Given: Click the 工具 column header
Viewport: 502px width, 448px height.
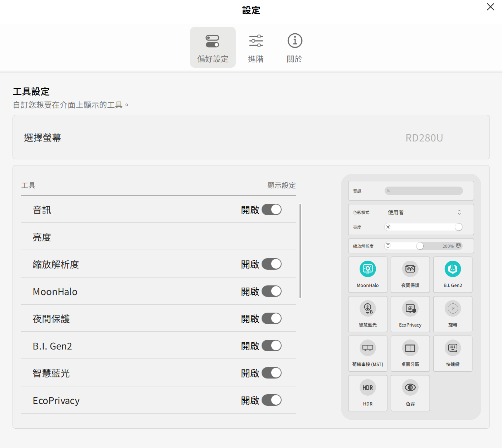Looking at the screenshot, I should pos(28,186).
